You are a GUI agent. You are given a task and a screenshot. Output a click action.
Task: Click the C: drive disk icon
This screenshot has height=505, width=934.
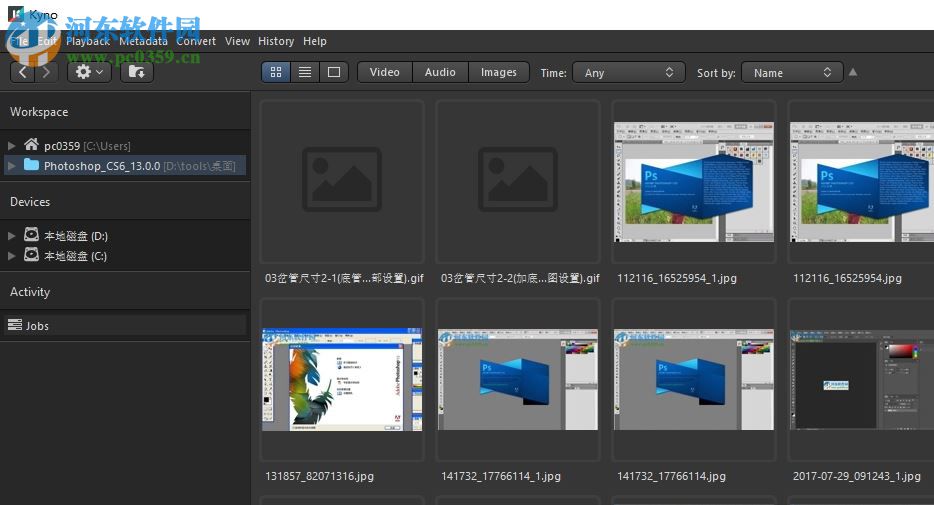pos(32,255)
